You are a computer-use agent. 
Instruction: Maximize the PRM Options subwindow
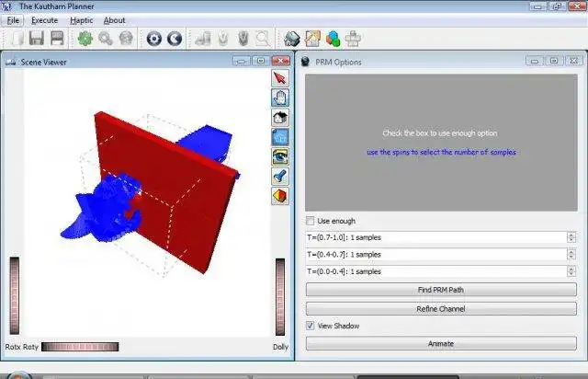[554, 61]
